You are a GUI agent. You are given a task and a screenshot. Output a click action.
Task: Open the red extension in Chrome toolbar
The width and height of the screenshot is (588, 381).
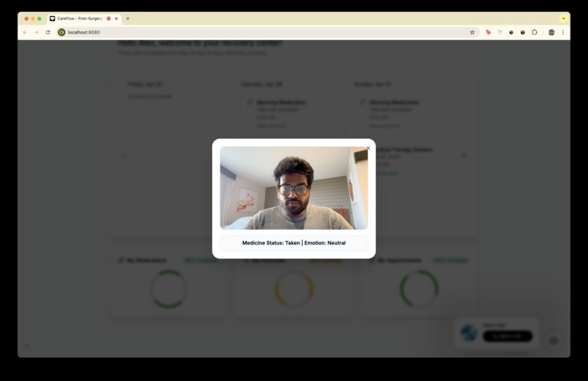click(x=488, y=32)
